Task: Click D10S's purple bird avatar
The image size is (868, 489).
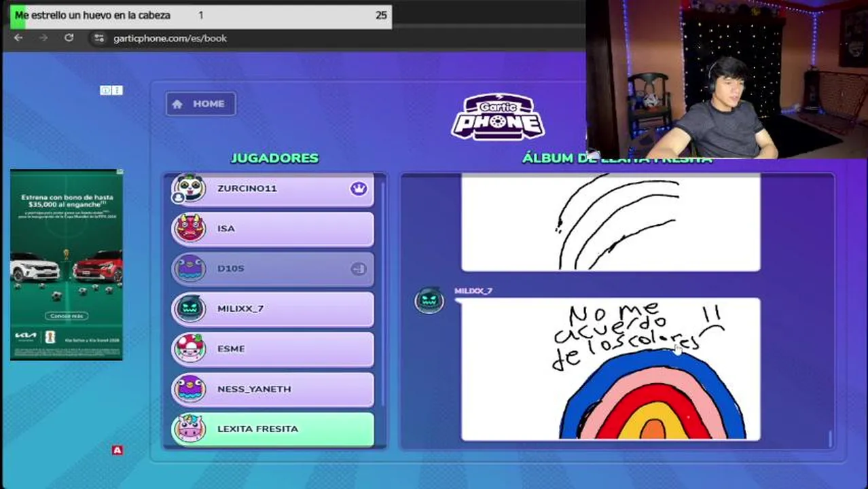Action: click(190, 269)
